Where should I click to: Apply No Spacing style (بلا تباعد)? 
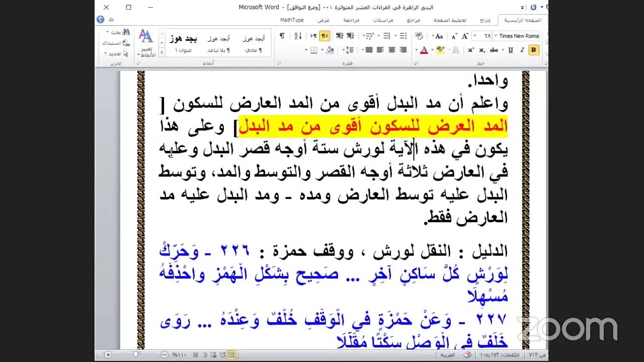point(218,43)
